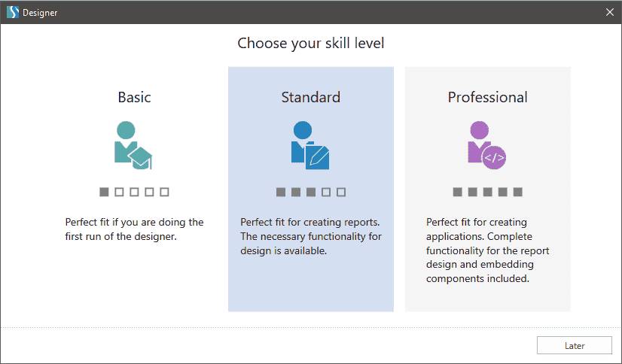Click the Designer title text
622x364 pixels.
[40, 13]
